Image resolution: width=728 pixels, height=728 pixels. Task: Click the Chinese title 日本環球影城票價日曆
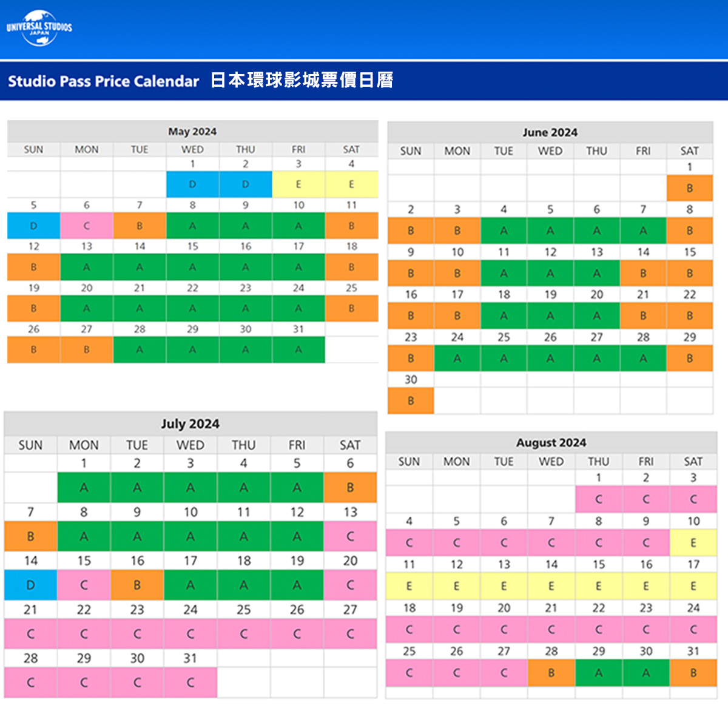click(x=302, y=80)
